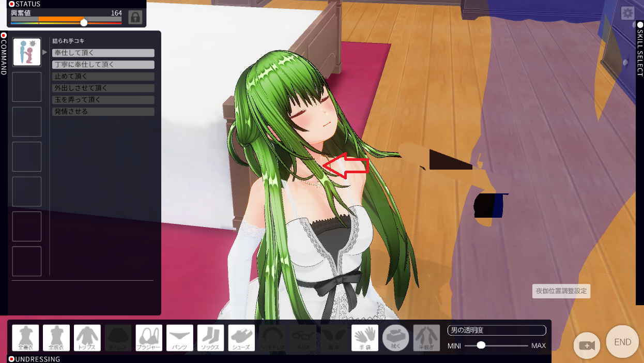The image size is (644, 363).
Task: Click the camera button beside END
Action: (x=587, y=345)
